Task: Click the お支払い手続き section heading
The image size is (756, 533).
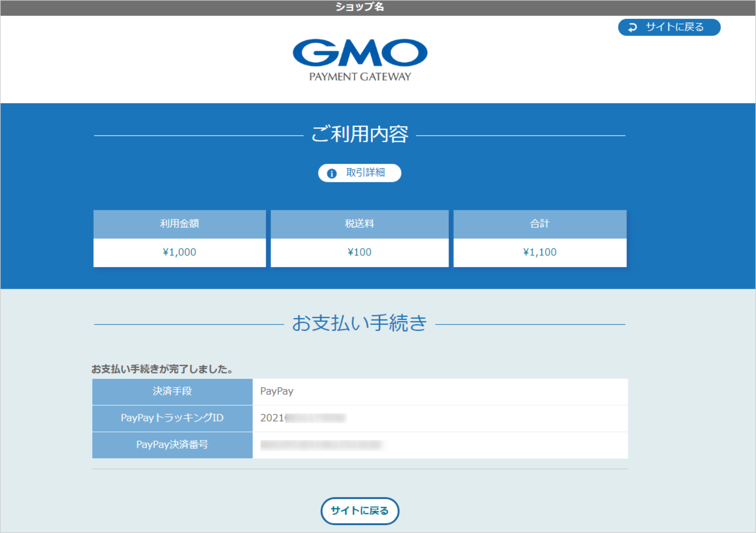Action: (x=360, y=325)
